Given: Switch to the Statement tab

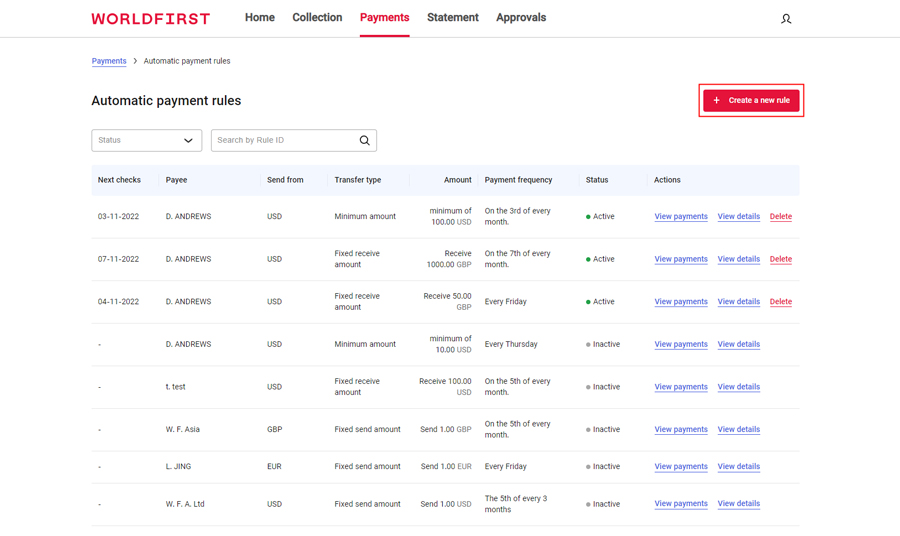Looking at the screenshot, I should point(452,18).
